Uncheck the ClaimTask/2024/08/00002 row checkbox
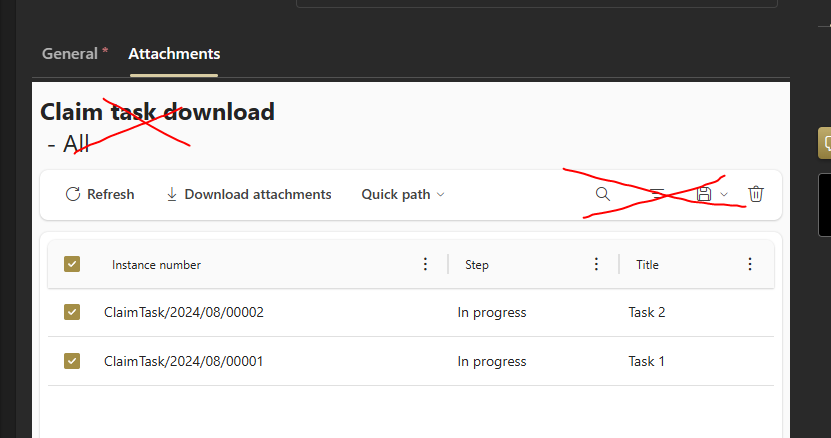Viewport: 831px width, 438px height. coord(72,312)
